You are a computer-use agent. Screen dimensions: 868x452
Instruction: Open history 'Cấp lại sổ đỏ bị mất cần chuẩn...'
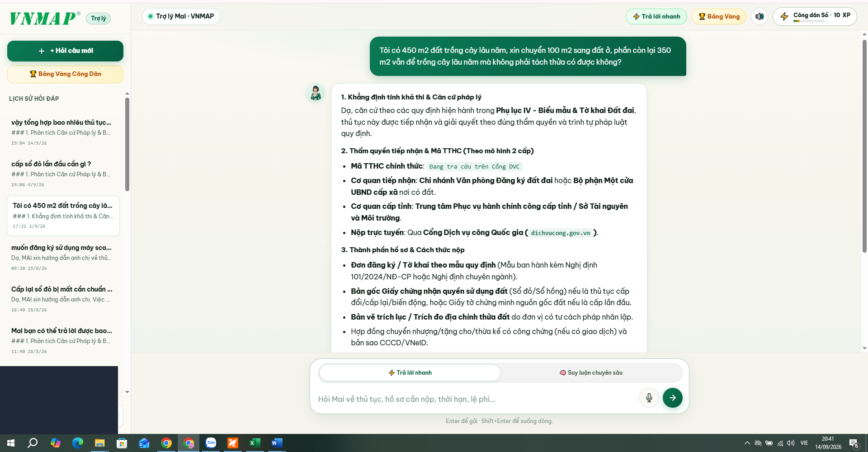[63, 299]
